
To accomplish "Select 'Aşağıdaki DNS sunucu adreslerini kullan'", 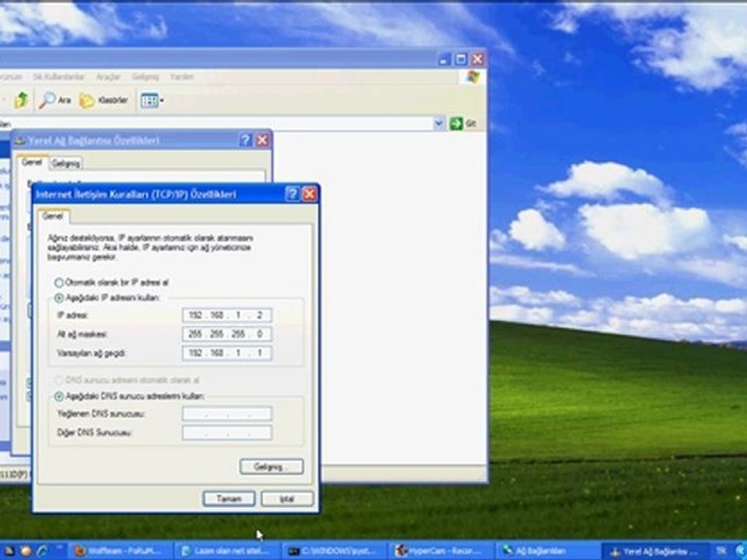I will (130, 396).
